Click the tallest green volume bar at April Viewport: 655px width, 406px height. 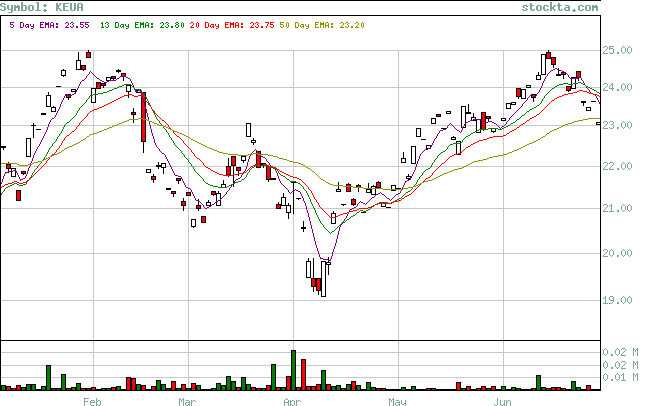click(293, 370)
